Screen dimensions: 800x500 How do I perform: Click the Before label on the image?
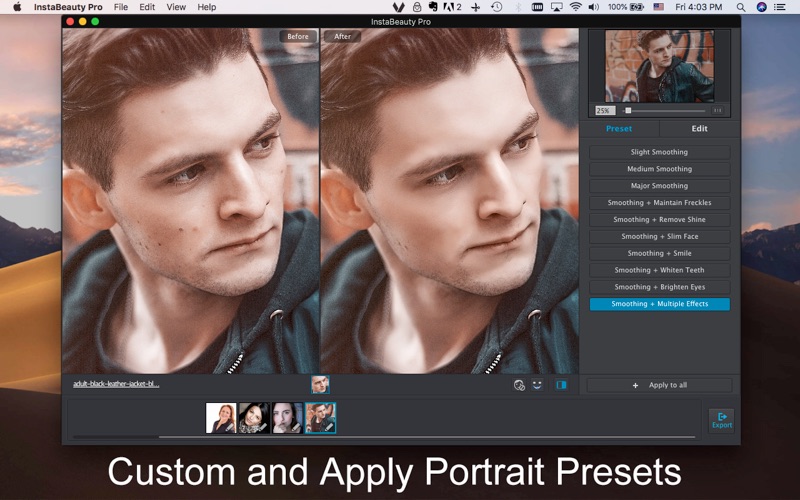click(298, 36)
